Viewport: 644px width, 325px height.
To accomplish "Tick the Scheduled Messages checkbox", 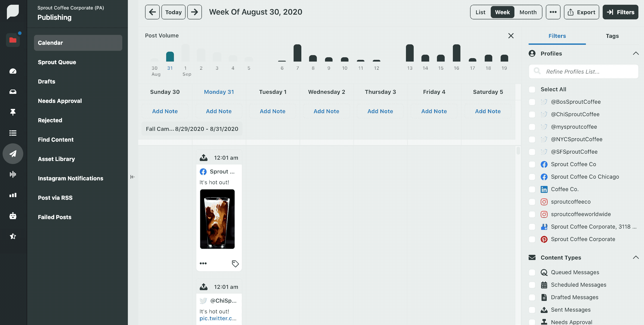I will pos(532,285).
